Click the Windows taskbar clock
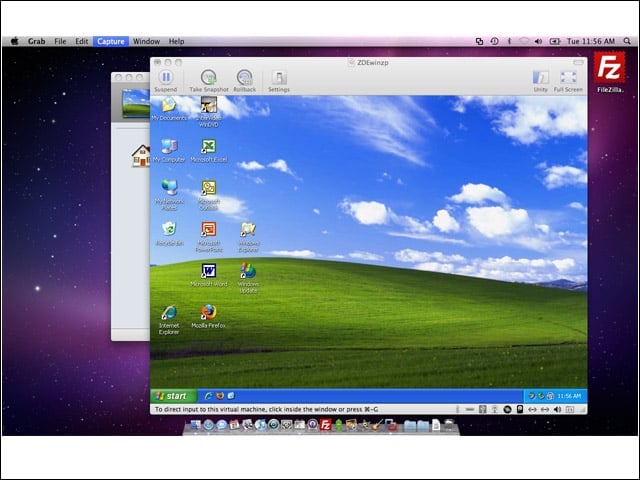 (x=569, y=396)
